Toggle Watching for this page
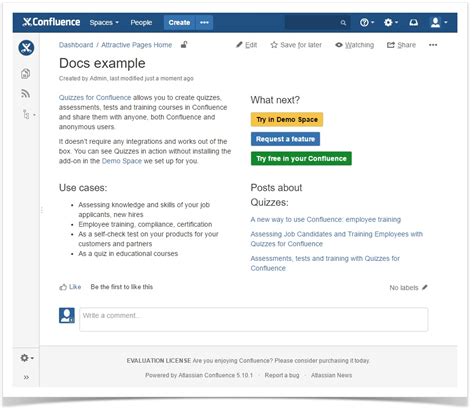474x411 pixels. [x=355, y=45]
